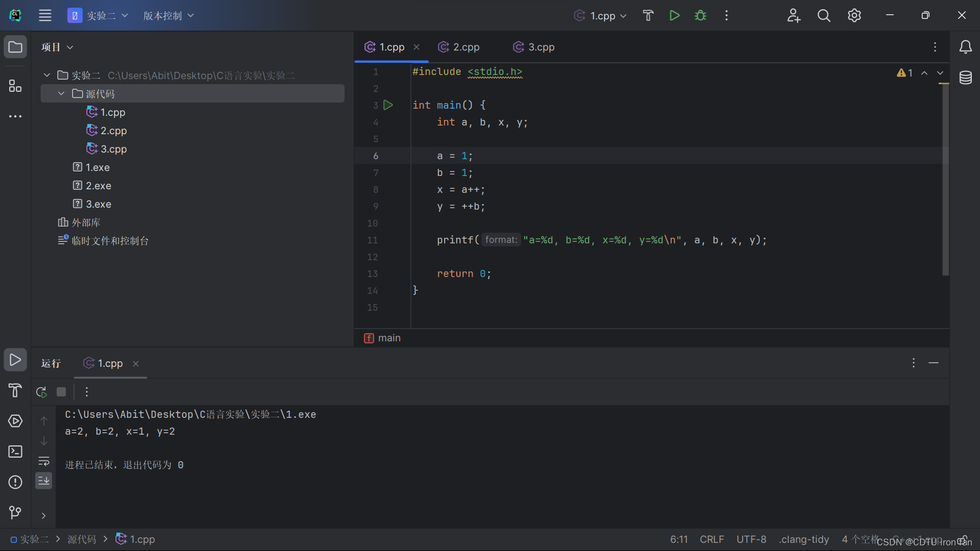Screen dimensions: 980x551
Task: Open the Structure tool window icon
Action: 15,86
